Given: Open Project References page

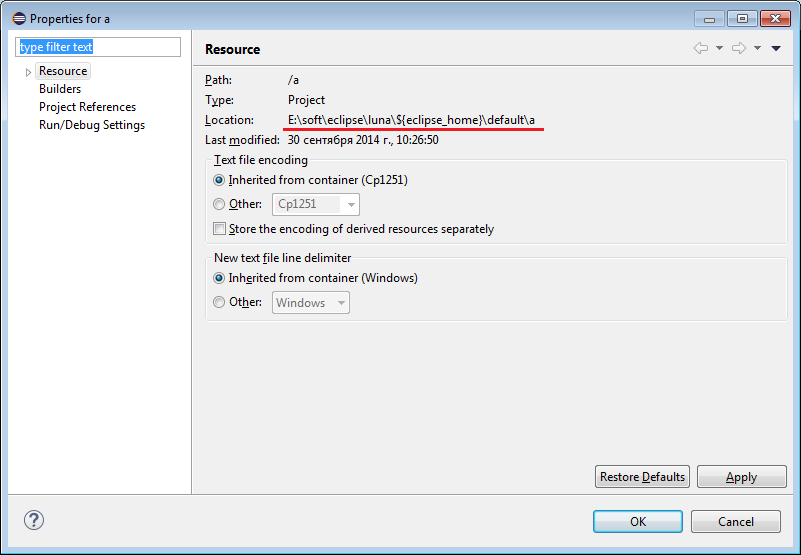Looking at the screenshot, I should pyautogui.click(x=87, y=107).
